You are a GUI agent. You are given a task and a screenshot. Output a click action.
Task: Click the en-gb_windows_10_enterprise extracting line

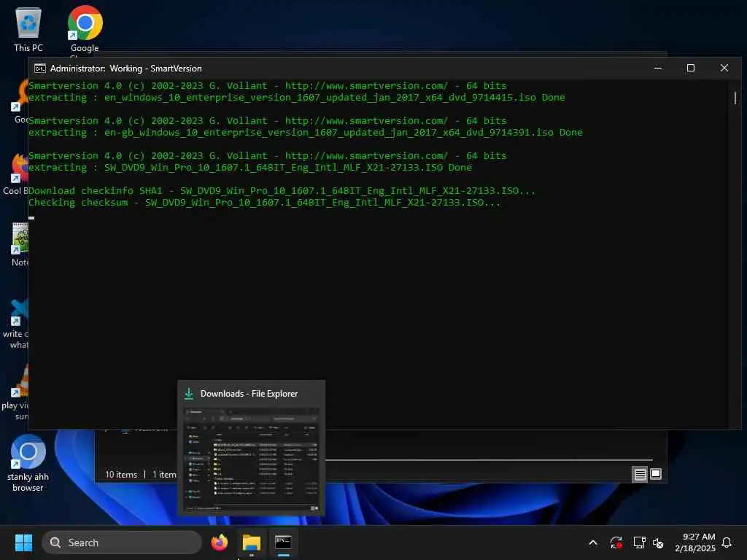306,133
